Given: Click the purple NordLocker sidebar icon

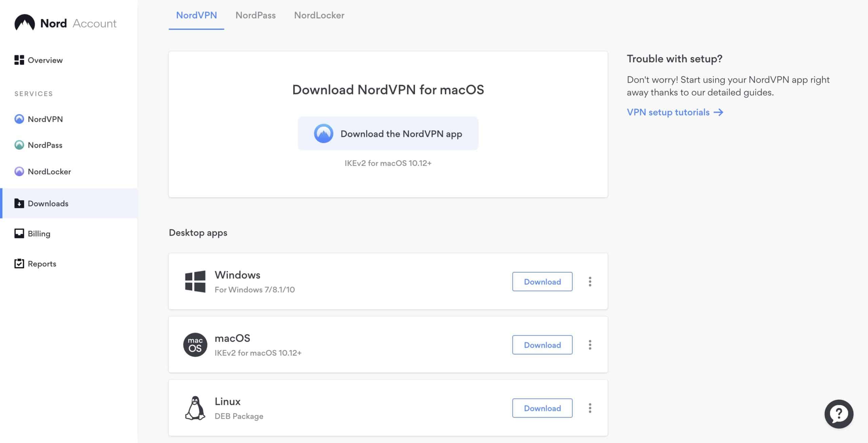Looking at the screenshot, I should (19, 171).
